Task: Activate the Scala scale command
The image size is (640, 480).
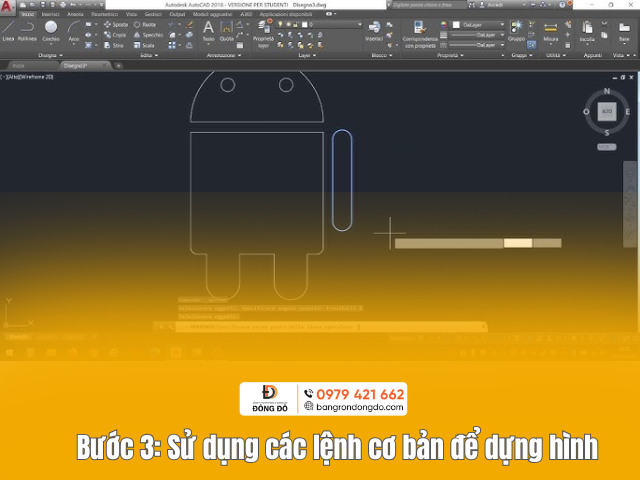Action: (x=144, y=45)
